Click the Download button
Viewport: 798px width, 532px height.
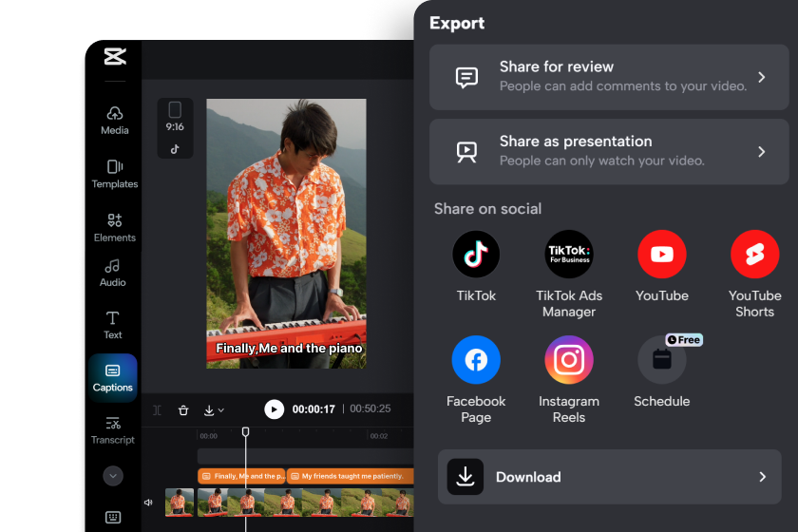609,477
